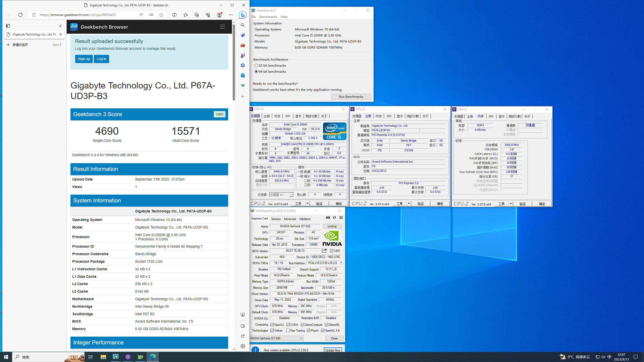Expand processor #1 selector in CPU-Z
Screen dimensions: 644x362
click(291, 195)
